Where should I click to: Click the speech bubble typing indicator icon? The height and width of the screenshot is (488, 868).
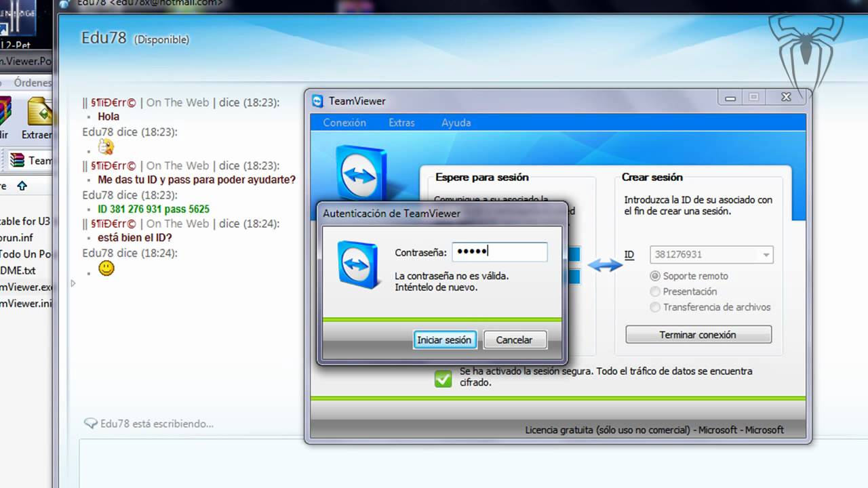(x=90, y=424)
